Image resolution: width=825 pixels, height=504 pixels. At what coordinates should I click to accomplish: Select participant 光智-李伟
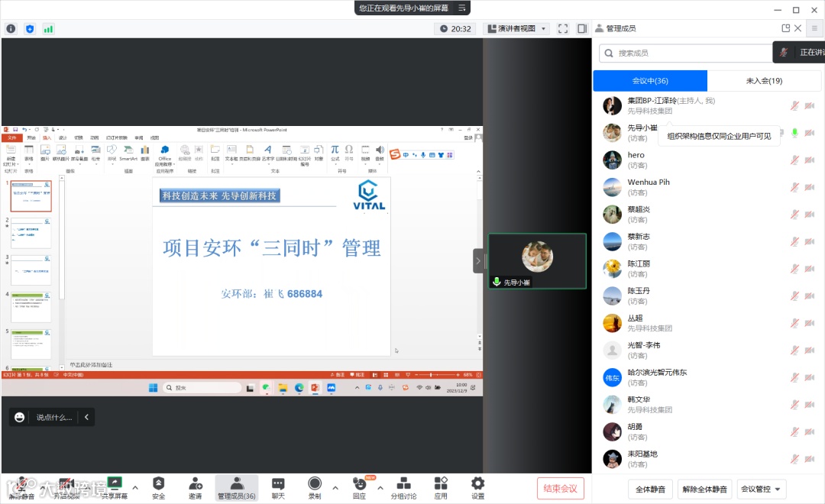click(707, 350)
